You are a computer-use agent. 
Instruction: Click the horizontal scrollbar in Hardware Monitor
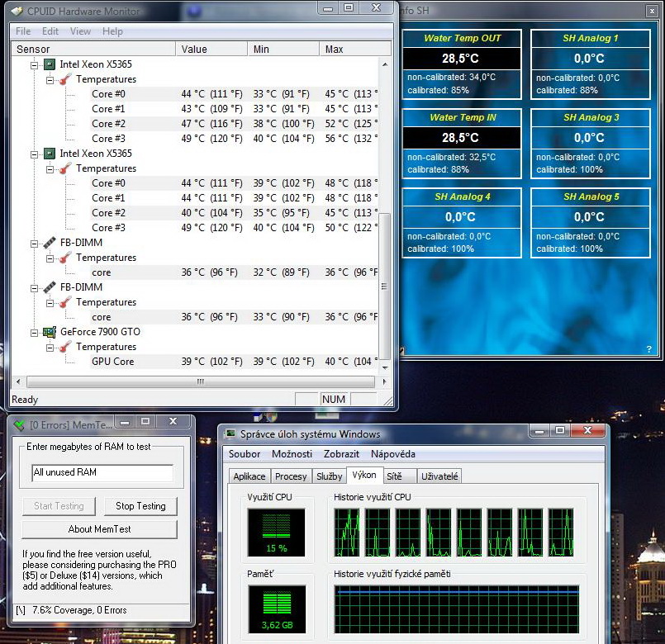(198, 382)
